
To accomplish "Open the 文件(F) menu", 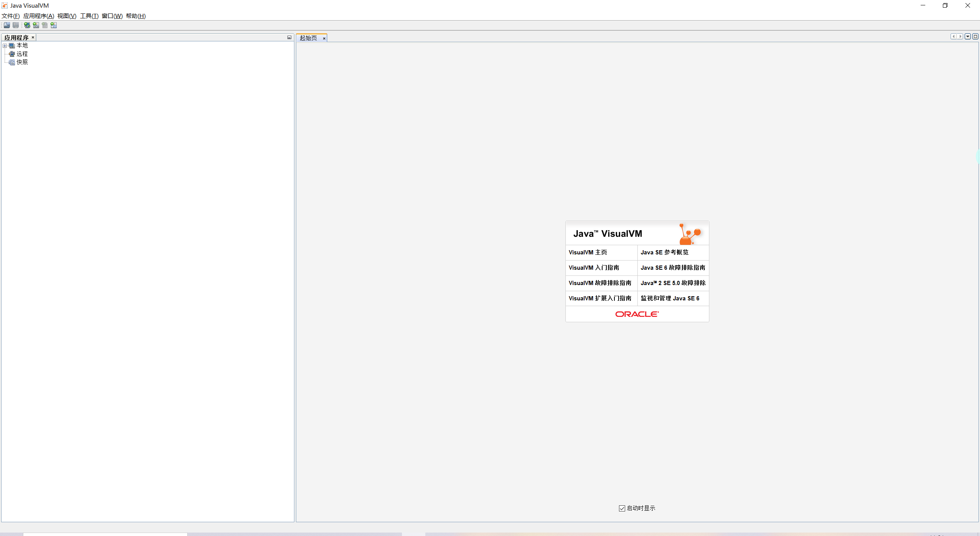I will (x=10, y=16).
